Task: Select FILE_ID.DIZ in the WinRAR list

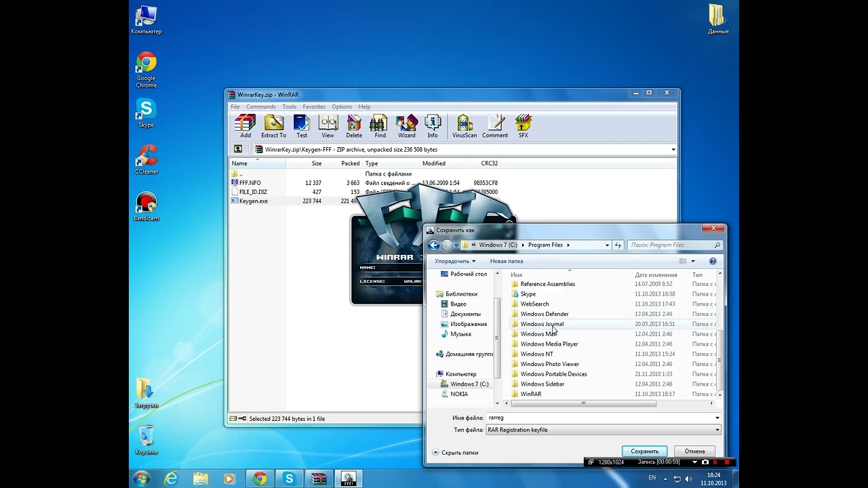Action: click(252, 192)
